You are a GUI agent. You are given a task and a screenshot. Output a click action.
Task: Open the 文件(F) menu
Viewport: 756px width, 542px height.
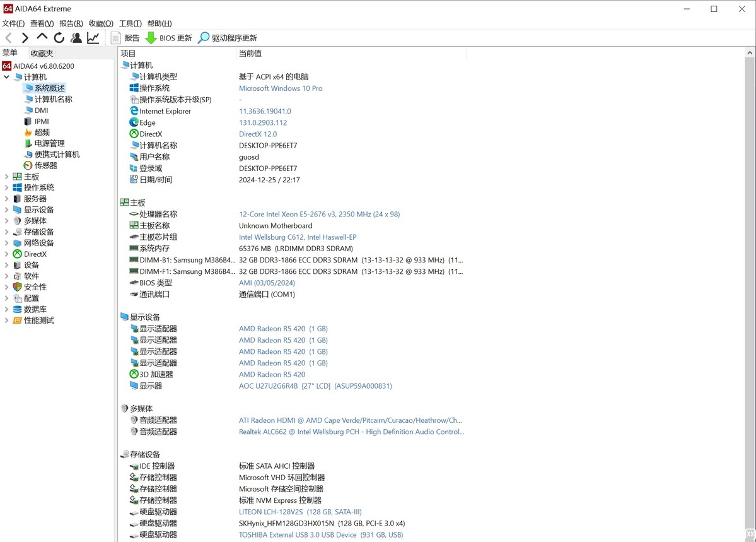[x=13, y=23]
